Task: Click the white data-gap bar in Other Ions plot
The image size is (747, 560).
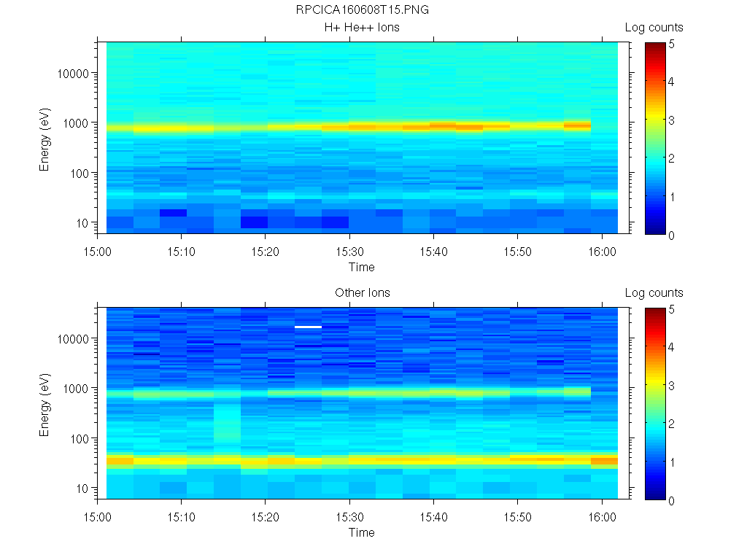Action: (309, 327)
